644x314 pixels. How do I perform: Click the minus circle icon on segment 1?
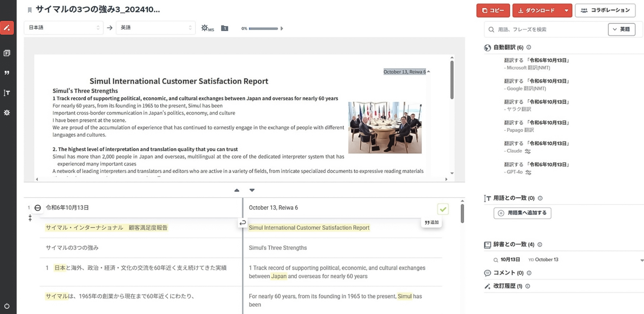37,208
